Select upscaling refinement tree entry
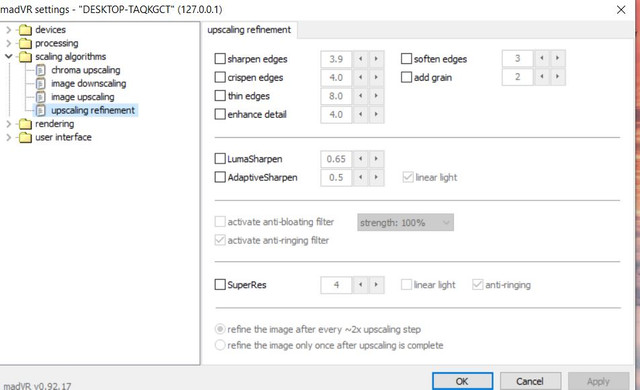 tap(93, 111)
